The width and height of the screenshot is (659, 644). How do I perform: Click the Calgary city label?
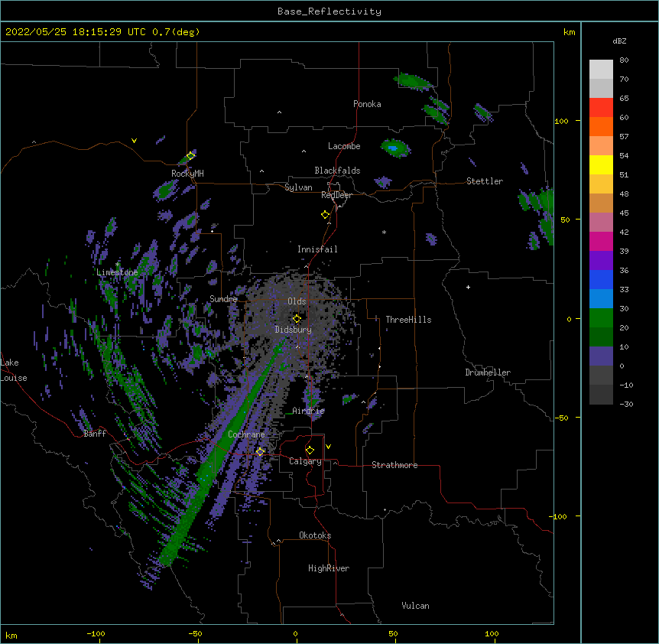click(x=305, y=461)
